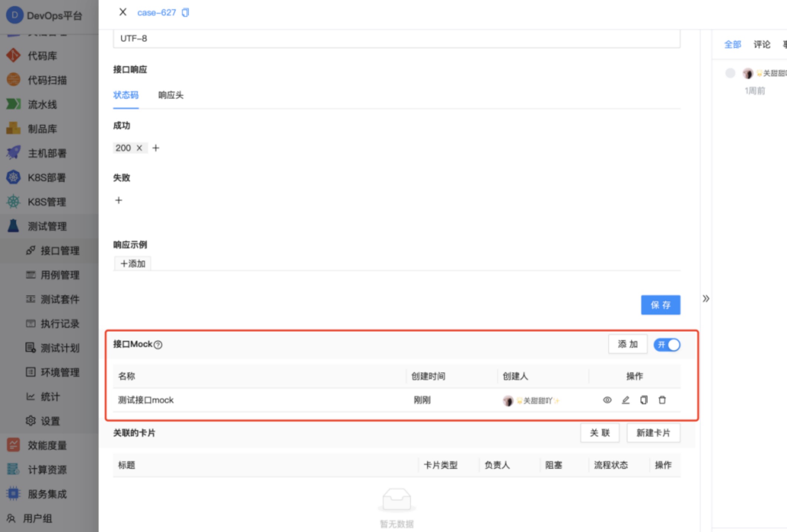This screenshot has height=532, width=787.
Task: Switch to the 响应头 tab
Action: (x=171, y=95)
